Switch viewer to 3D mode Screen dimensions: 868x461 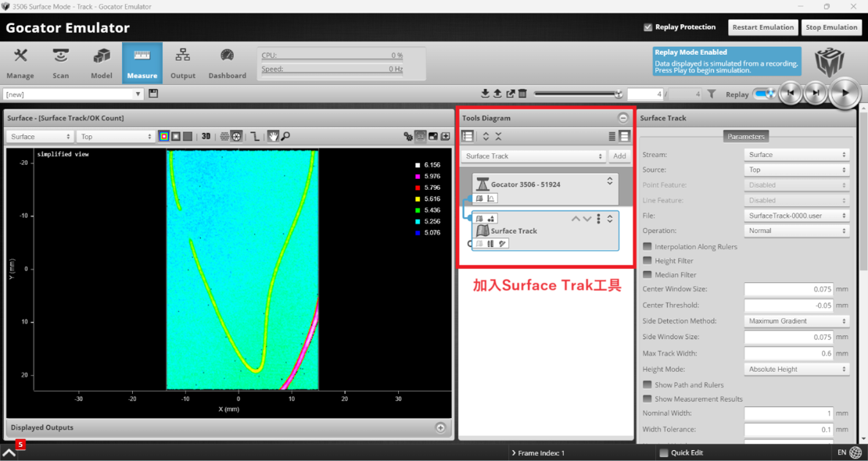[x=206, y=136]
